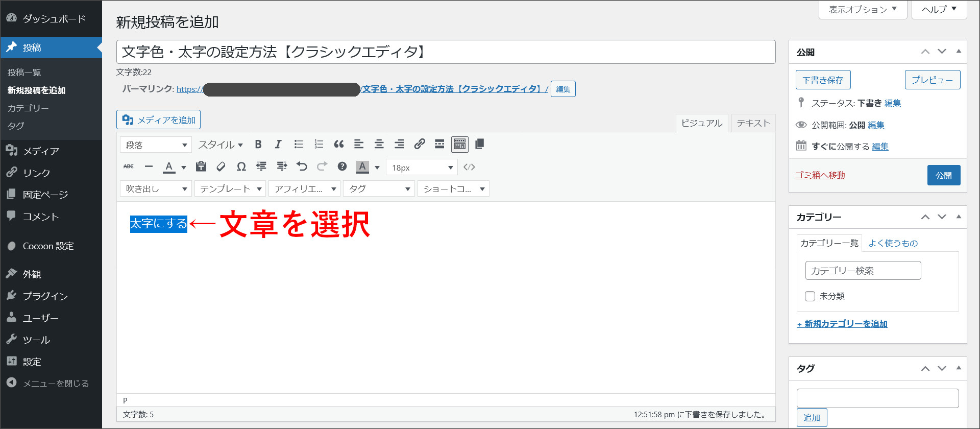Click the post title field
The image size is (980, 429).
pos(446,52)
